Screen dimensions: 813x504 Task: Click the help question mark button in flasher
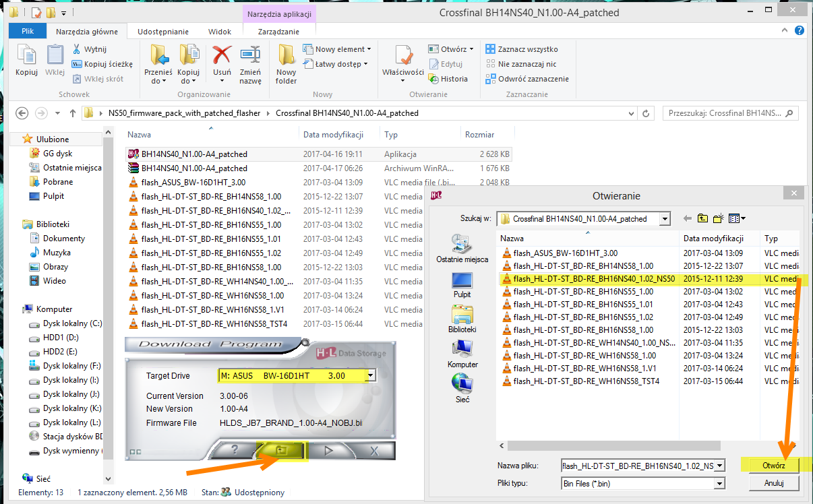(x=235, y=450)
